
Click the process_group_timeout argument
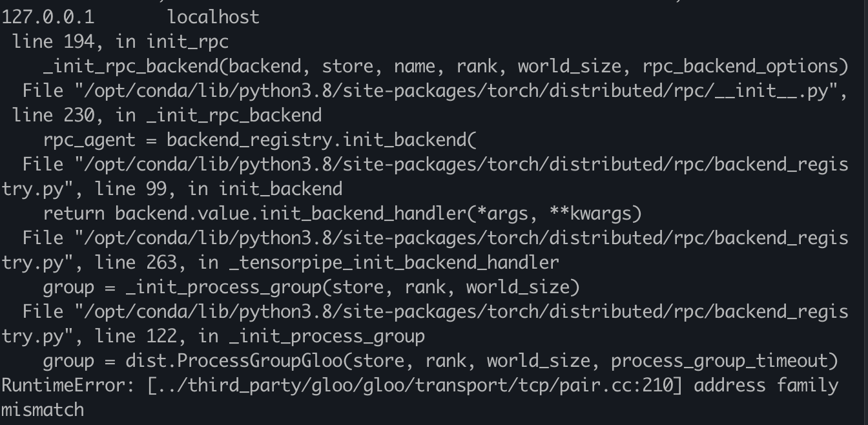pyautogui.click(x=719, y=361)
